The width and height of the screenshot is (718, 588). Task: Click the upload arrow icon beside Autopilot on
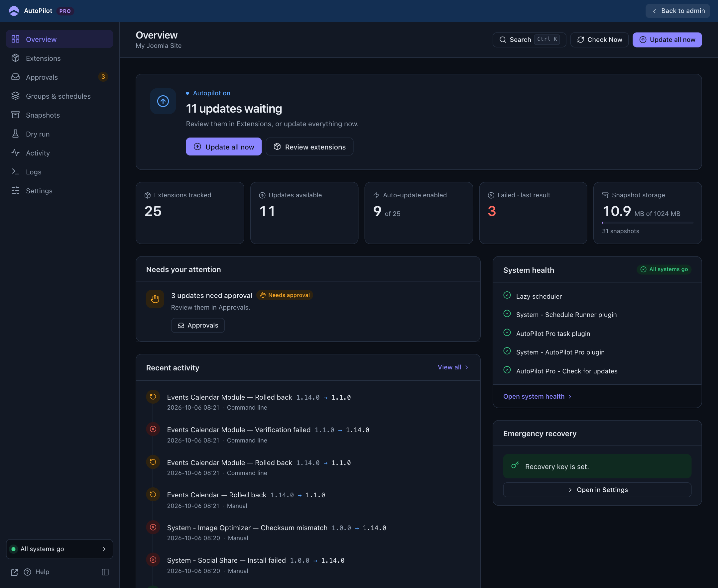click(163, 101)
